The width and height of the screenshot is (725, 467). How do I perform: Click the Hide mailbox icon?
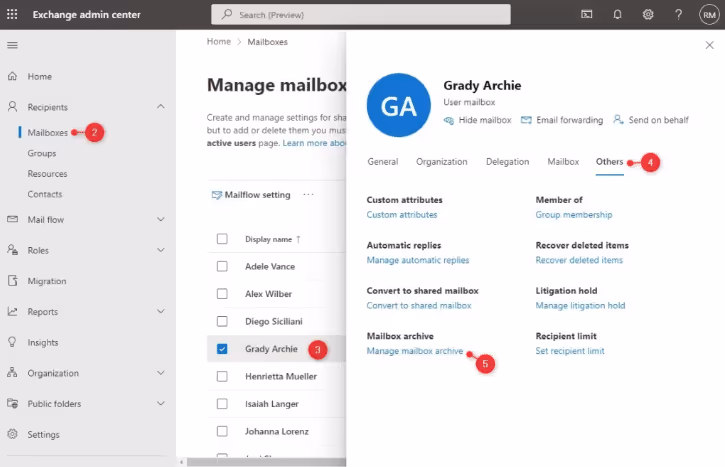[x=449, y=120]
